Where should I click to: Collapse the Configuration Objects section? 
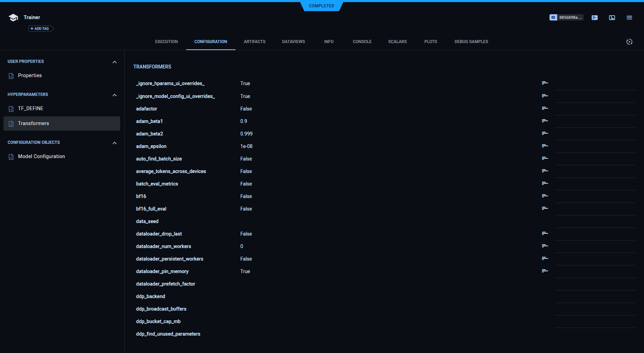(x=115, y=143)
